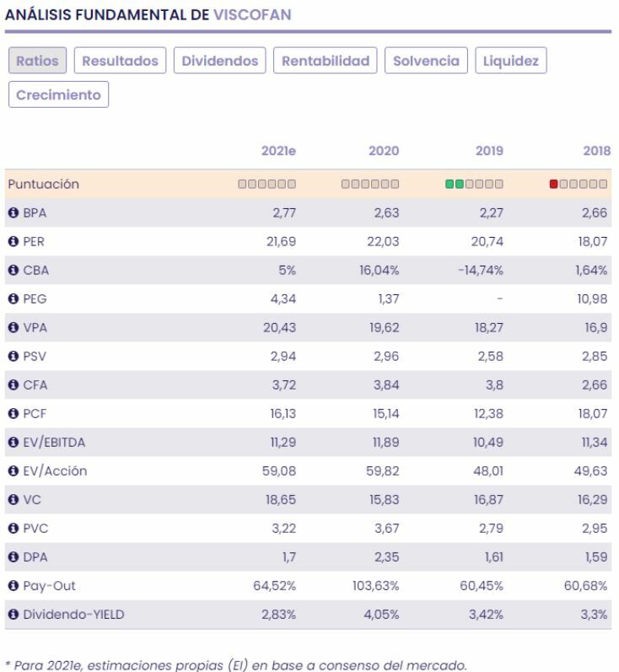Click the info icon beside PER
Screen dimensions: 619x672
pos(13,241)
